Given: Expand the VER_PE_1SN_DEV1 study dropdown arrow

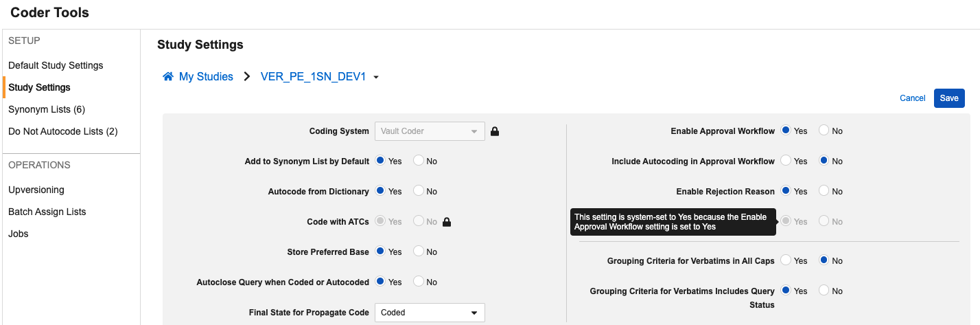Looking at the screenshot, I should 376,78.
